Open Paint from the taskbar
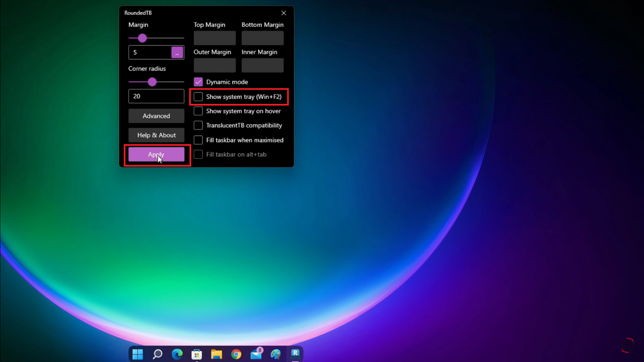644x362 pixels. point(275,354)
